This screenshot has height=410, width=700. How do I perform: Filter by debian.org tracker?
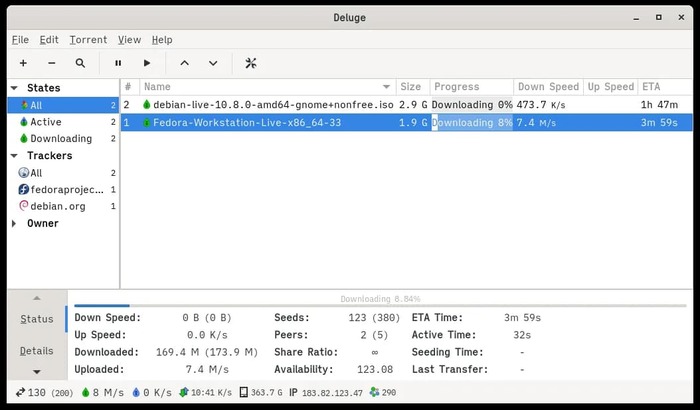pos(57,206)
